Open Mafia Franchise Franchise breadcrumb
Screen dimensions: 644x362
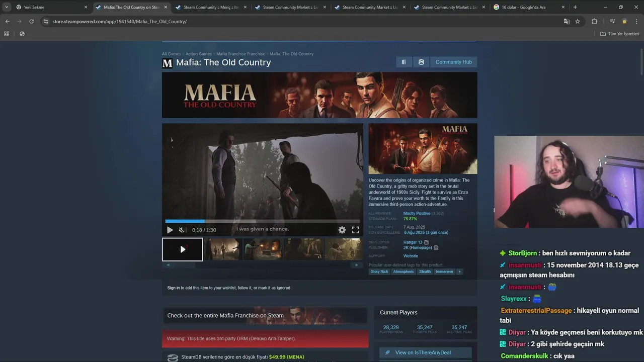[240, 54]
